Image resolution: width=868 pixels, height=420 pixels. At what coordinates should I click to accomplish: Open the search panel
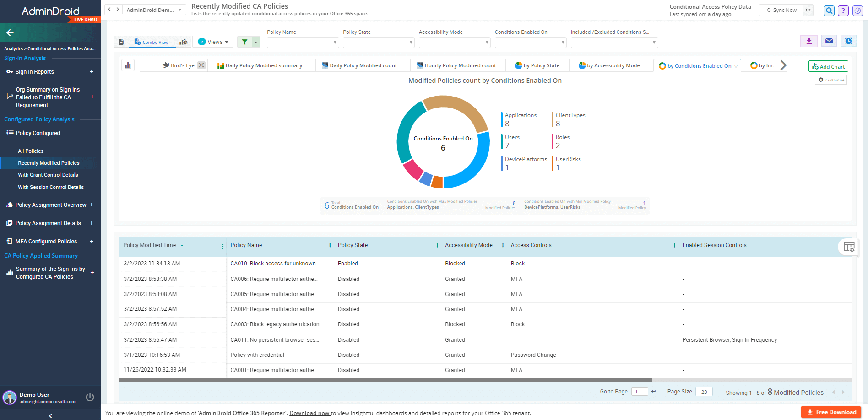tap(829, 11)
